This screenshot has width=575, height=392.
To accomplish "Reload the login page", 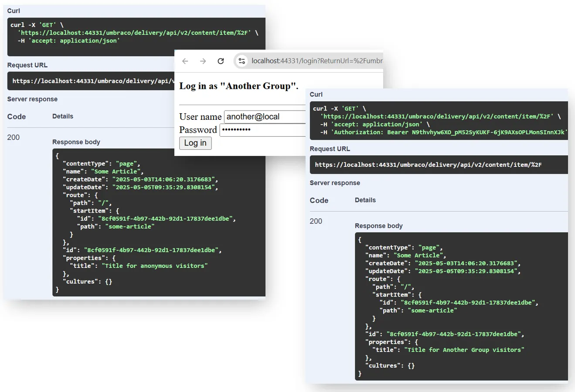I will point(221,61).
